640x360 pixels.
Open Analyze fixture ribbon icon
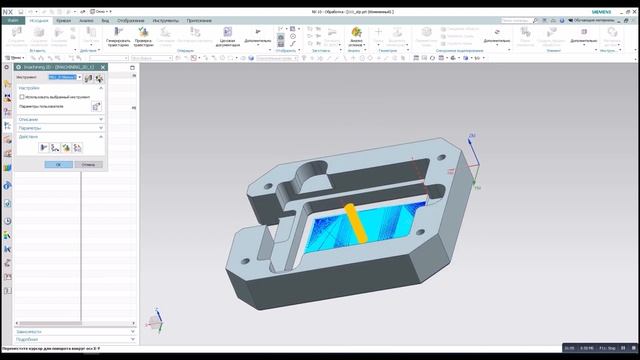coord(356,37)
